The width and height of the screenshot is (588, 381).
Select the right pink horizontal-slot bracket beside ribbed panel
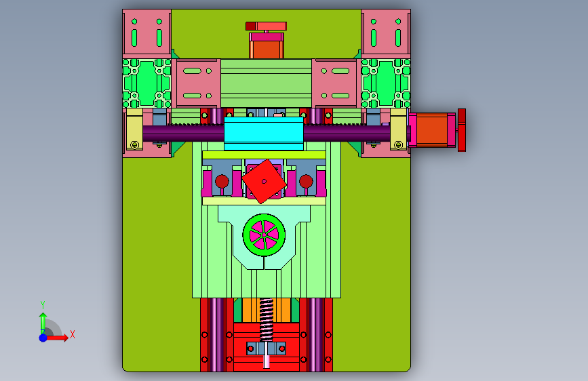pos(334,83)
